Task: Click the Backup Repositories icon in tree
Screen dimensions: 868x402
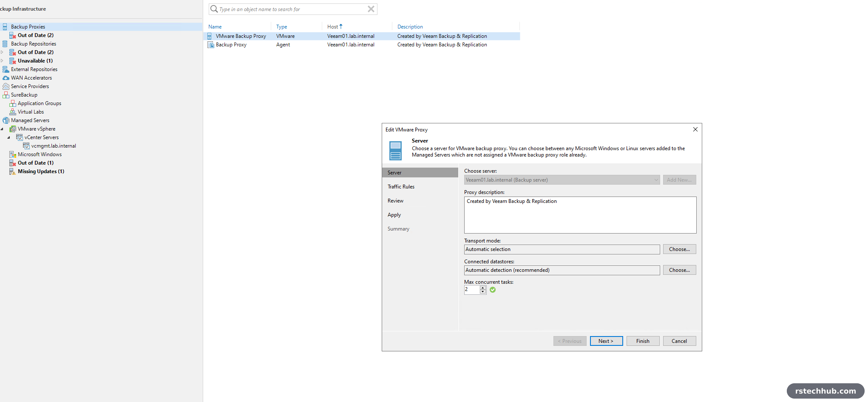Action: pos(5,44)
